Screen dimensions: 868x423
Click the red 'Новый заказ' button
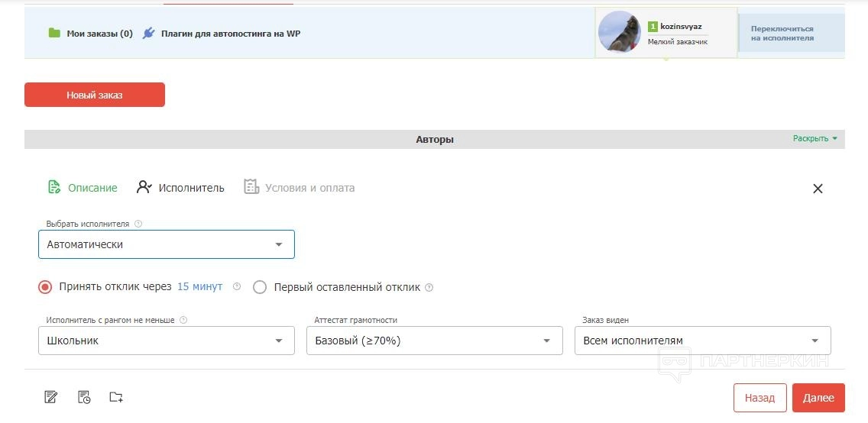95,95
